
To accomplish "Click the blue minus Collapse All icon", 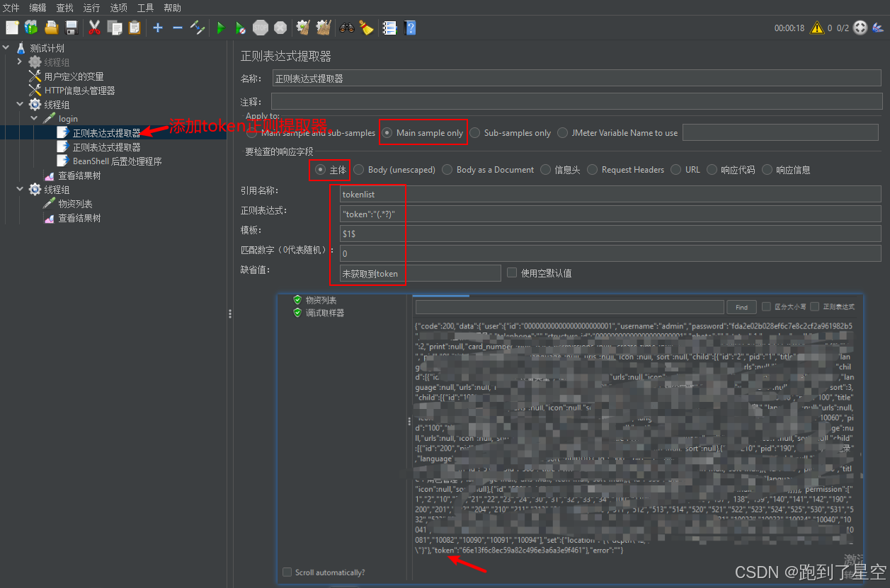I will pos(178,28).
